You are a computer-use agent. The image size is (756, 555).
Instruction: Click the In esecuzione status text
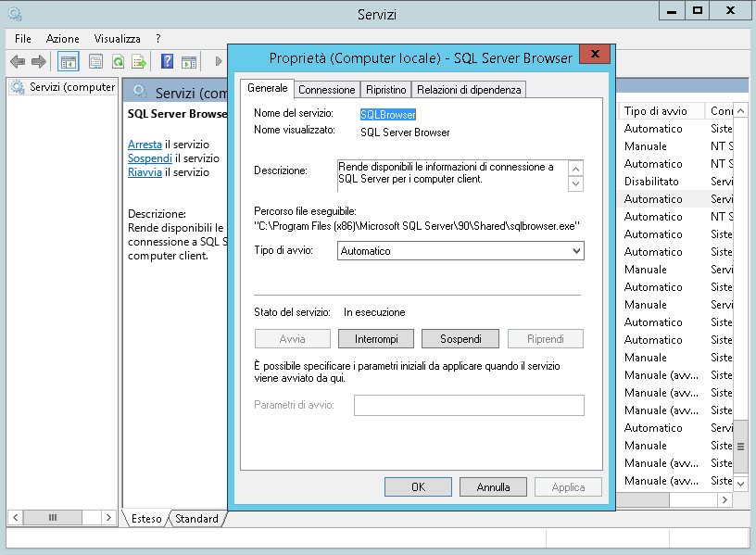coord(374,312)
